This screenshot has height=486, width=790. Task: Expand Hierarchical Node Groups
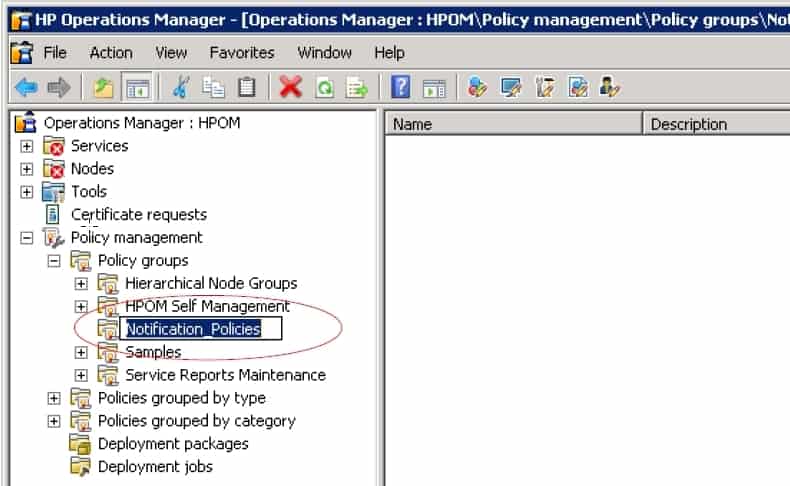click(x=81, y=284)
